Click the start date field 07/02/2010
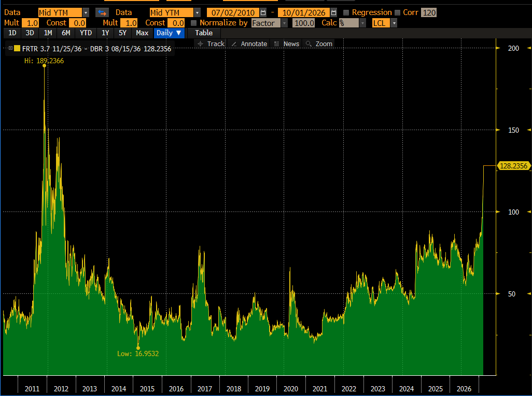Screen dimensions: 532x396 (x=233, y=13)
